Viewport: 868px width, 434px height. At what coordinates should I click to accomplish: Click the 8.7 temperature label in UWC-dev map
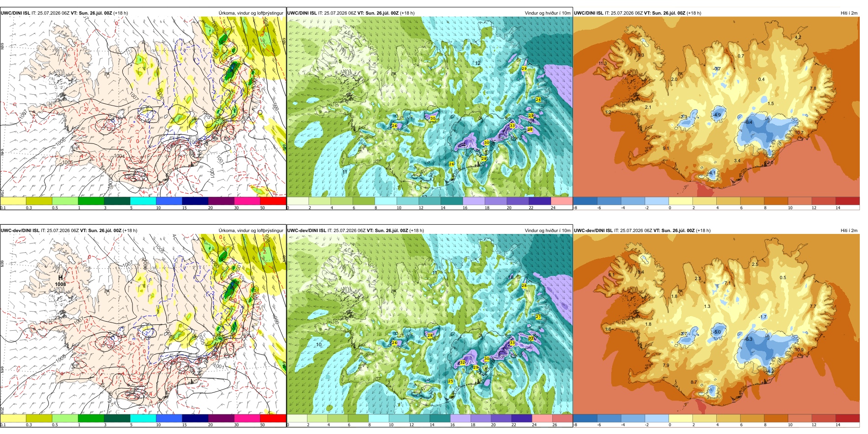point(694,382)
